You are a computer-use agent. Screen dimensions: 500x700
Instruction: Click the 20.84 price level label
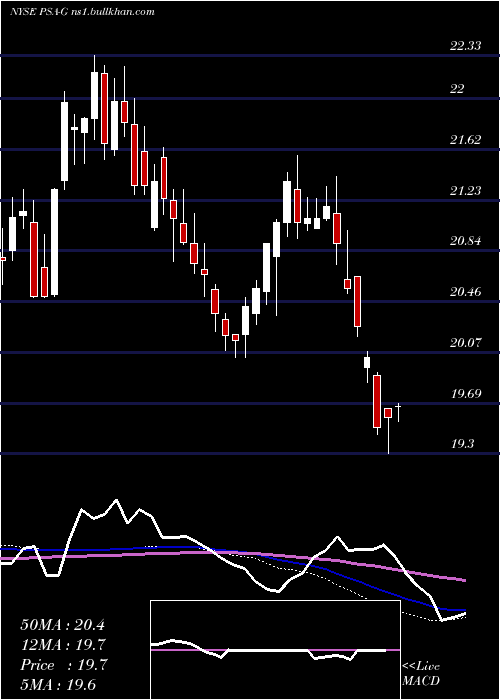pos(466,242)
